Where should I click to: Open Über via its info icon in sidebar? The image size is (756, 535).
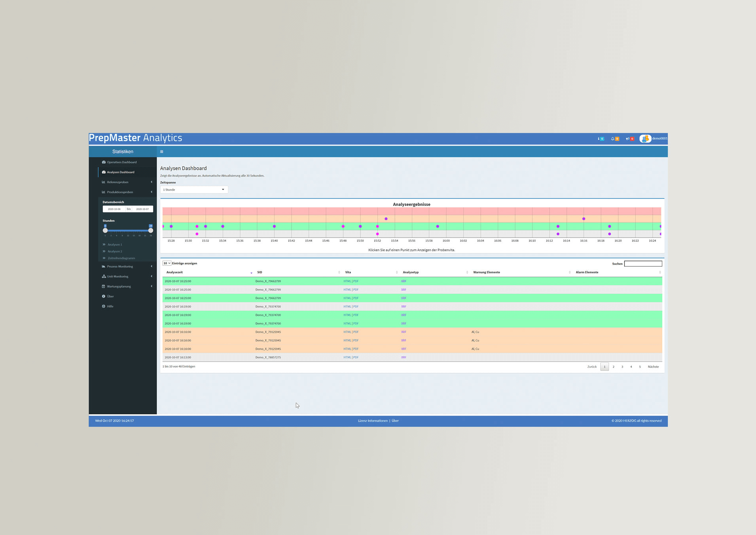coord(104,296)
